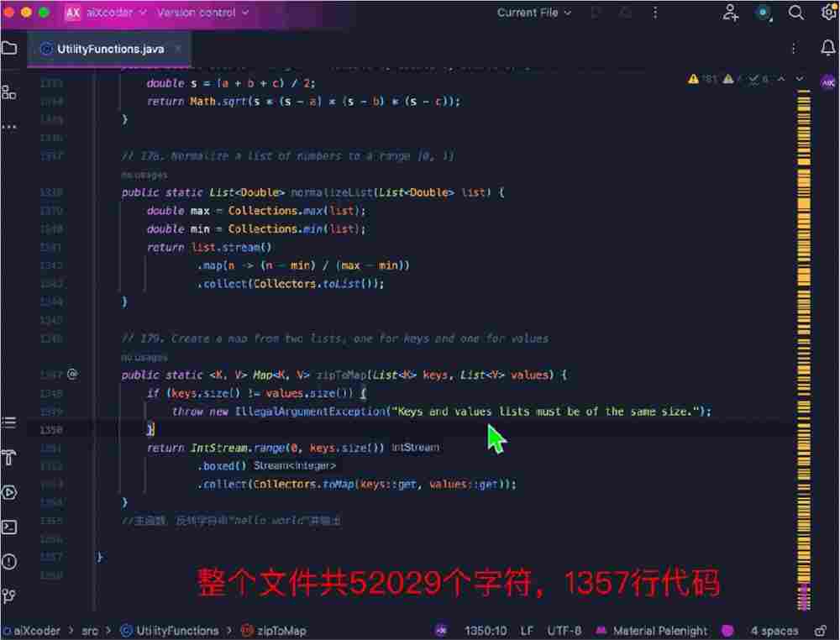The image size is (840, 640).
Task: Open the Problems panel
Action: [x=11, y=560]
